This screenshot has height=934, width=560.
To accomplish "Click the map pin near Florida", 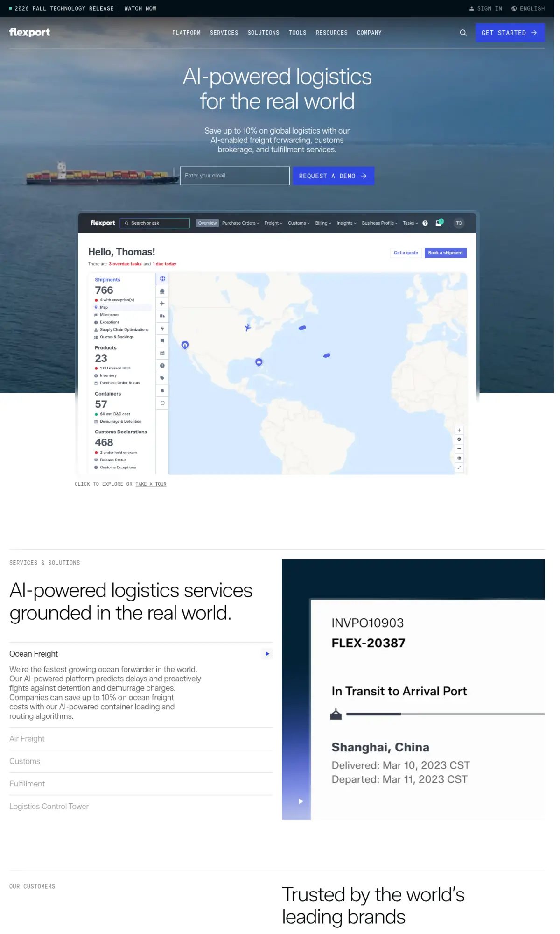I will pyautogui.click(x=259, y=362).
